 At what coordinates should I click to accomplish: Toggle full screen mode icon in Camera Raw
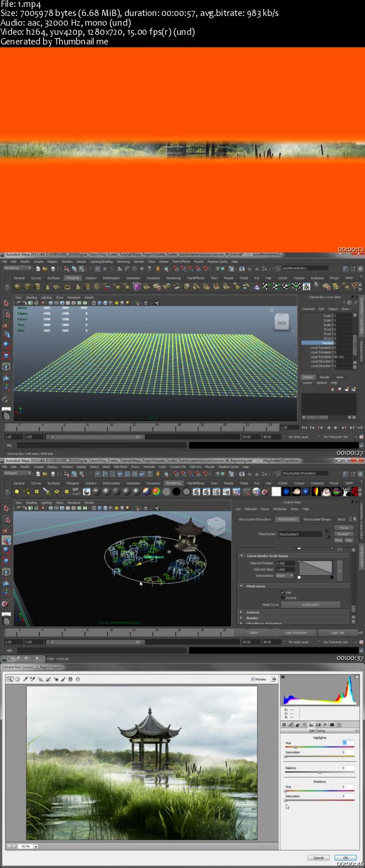[274, 679]
